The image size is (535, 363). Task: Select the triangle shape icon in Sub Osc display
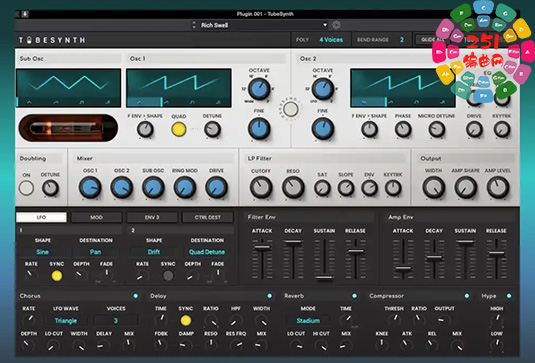(29, 102)
